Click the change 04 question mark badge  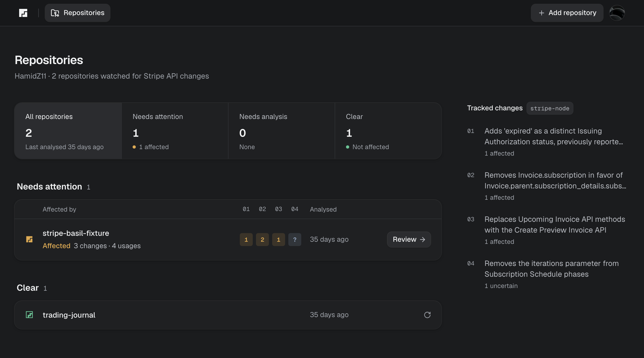click(295, 240)
